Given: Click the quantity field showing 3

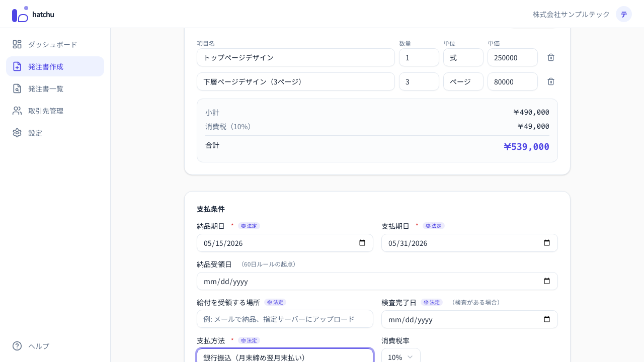Looking at the screenshot, I should (x=419, y=81).
